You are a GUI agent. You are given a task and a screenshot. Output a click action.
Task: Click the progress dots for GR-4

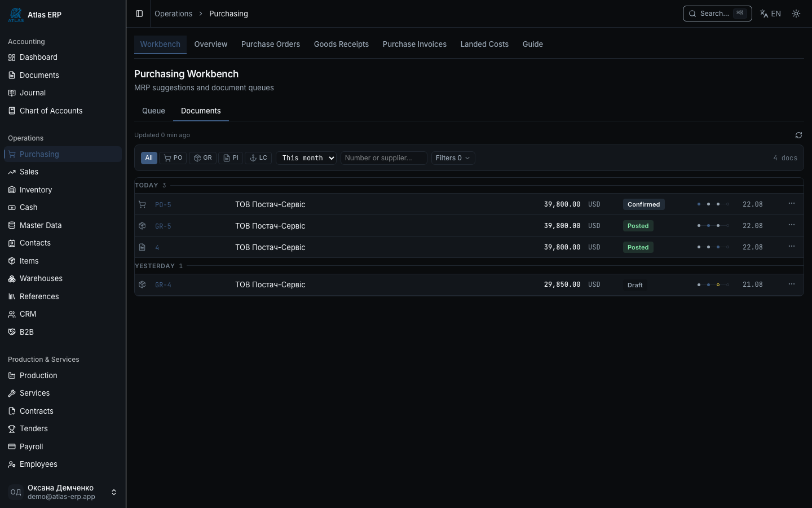[713, 284]
